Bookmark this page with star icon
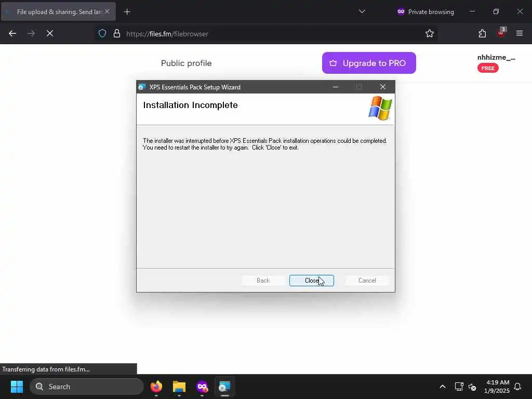Image resolution: width=532 pixels, height=399 pixels. coord(430,33)
